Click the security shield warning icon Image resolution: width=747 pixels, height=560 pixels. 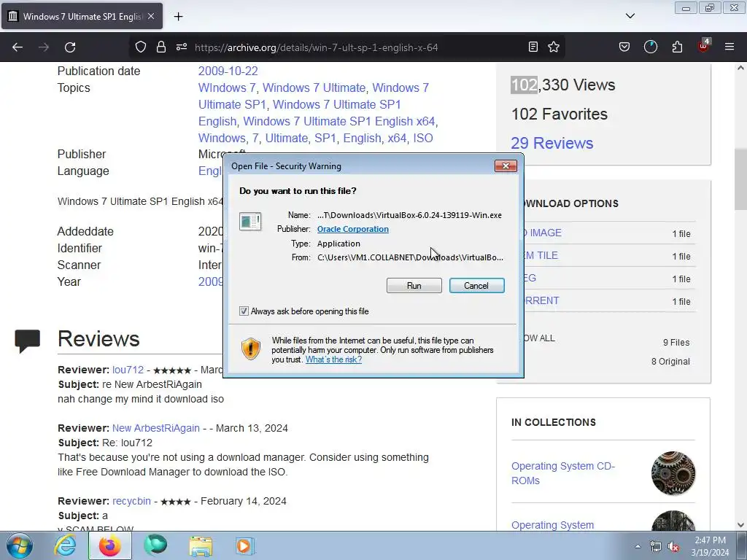(x=251, y=349)
